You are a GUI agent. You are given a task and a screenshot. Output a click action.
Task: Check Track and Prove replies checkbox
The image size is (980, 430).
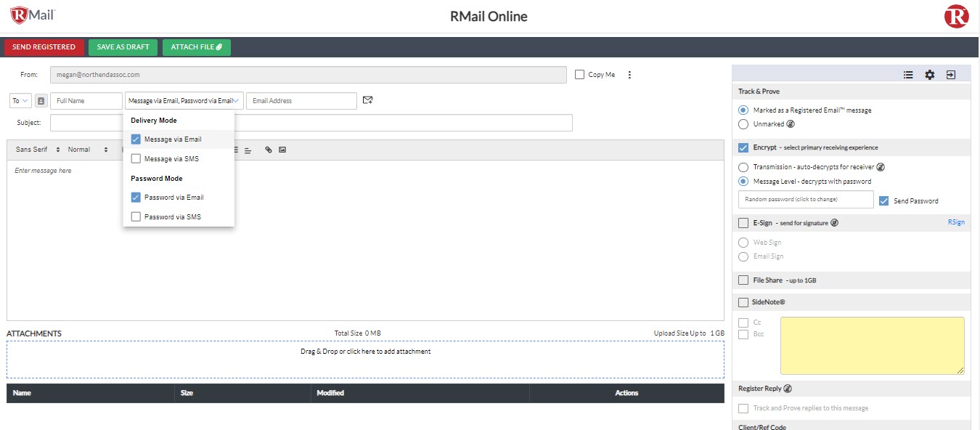(743, 408)
